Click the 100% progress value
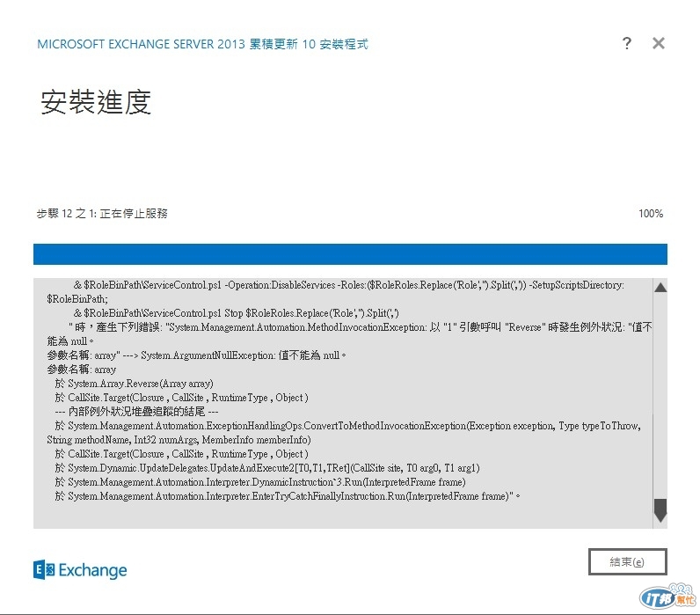This screenshot has width=700, height=615. (x=651, y=214)
